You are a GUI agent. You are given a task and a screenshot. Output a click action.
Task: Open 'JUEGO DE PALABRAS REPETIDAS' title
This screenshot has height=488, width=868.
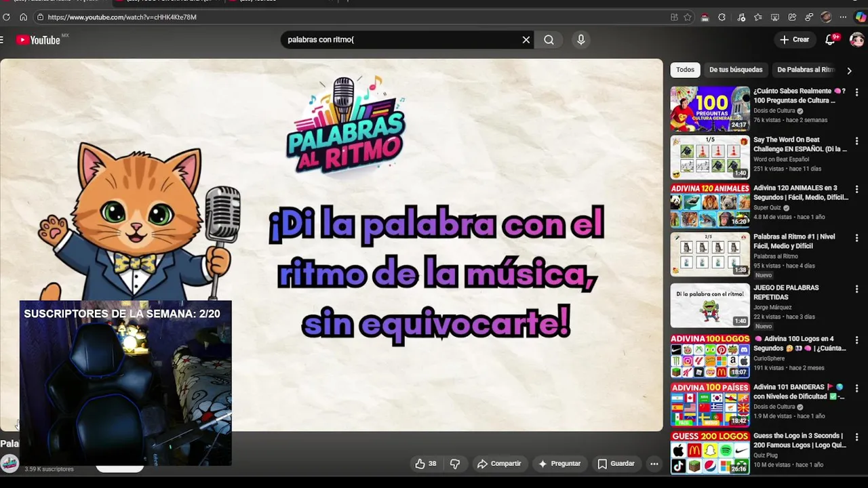(x=786, y=292)
